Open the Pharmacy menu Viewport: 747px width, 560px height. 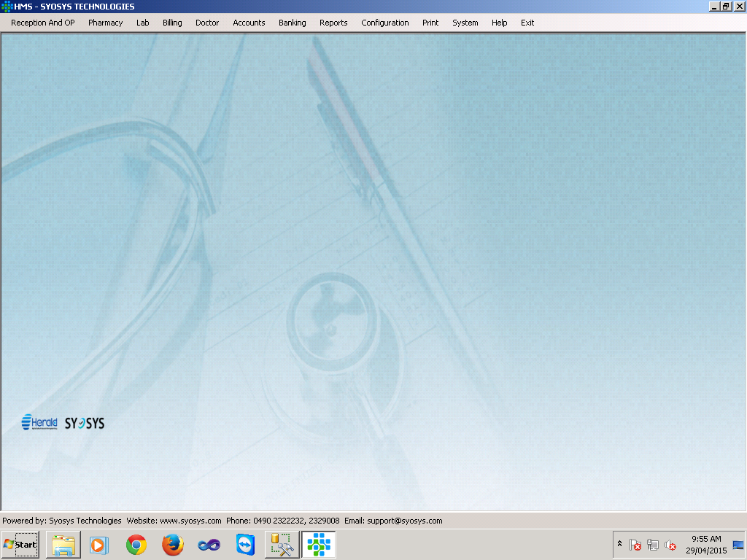pyautogui.click(x=105, y=23)
